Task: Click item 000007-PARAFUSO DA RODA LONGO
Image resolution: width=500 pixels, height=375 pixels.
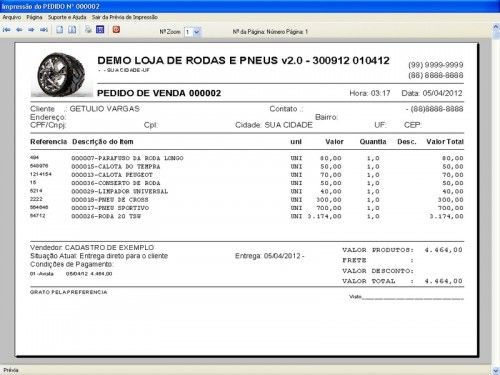Action: (127, 158)
